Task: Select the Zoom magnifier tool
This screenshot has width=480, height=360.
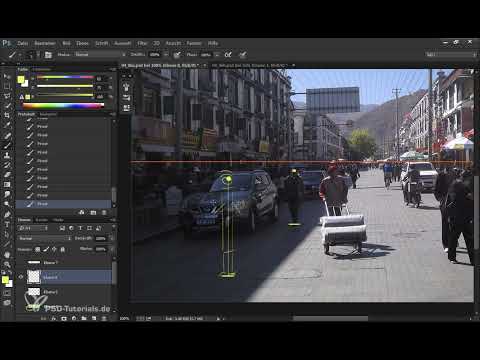Action: [x=7, y=265]
